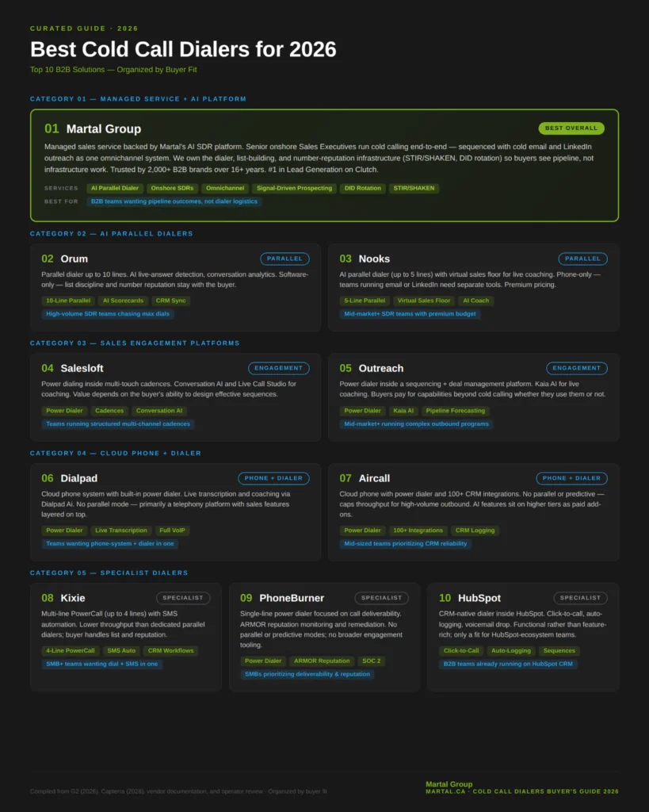Click 'B2B teams already running on HubSpot CRM'
Image resolution: width=649 pixels, height=812 pixels.
pos(508,664)
